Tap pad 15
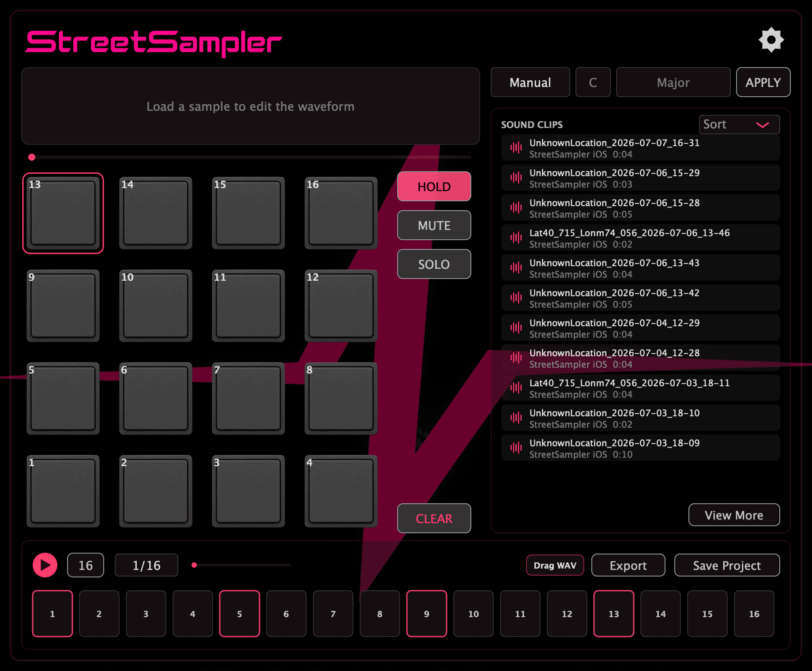This screenshot has height=671, width=812. [248, 213]
